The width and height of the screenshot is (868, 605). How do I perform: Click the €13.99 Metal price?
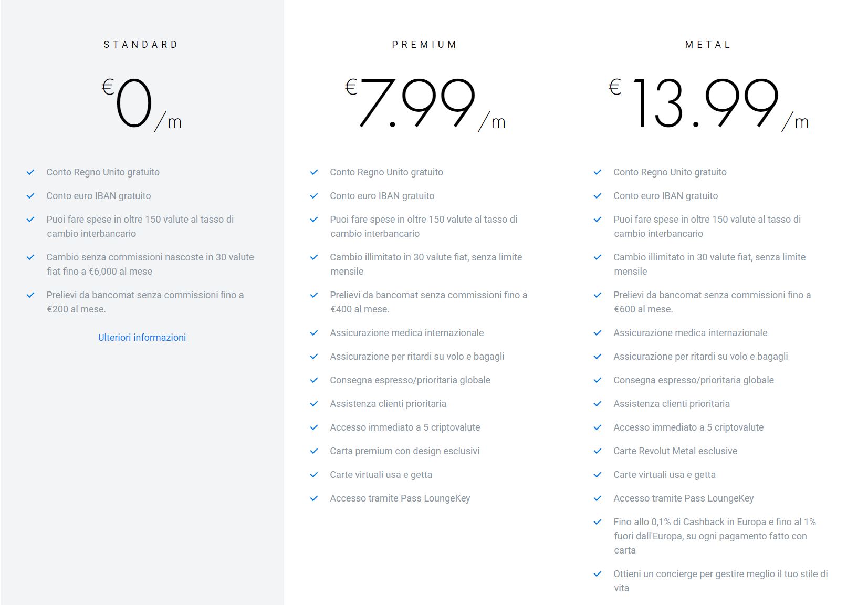pyautogui.click(x=709, y=103)
